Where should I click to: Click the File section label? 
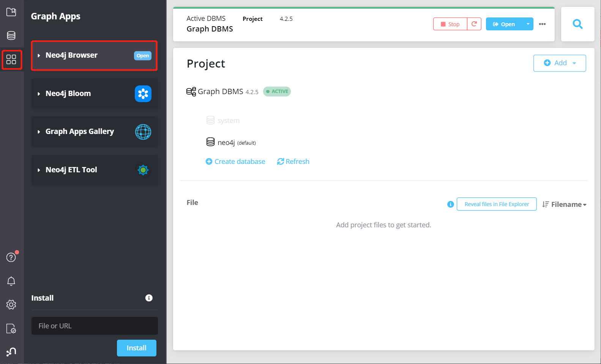[192, 203]
